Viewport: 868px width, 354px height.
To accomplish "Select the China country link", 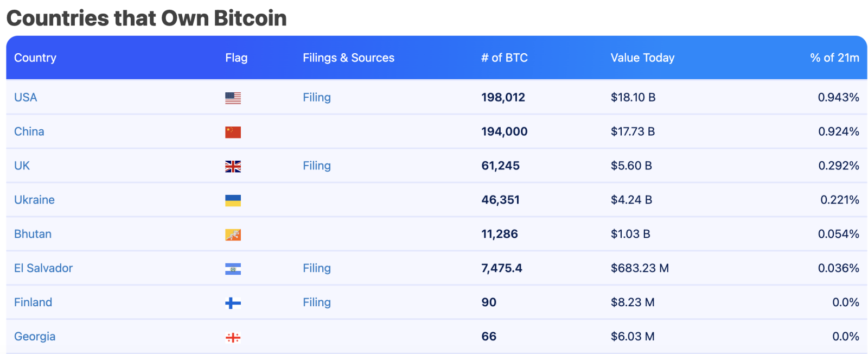I will tap(29, 131).
